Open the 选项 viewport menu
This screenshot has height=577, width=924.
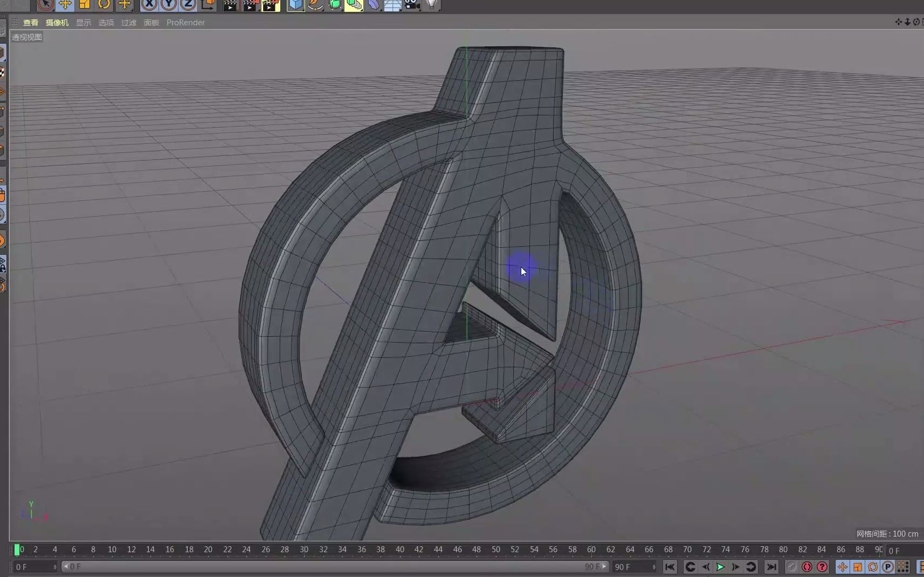(x=106, y=23)
